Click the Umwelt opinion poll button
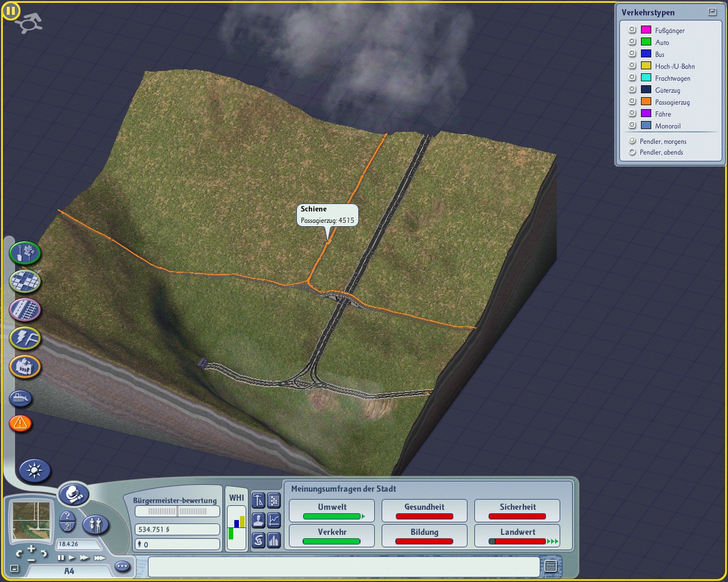 (x=332, y=510)
